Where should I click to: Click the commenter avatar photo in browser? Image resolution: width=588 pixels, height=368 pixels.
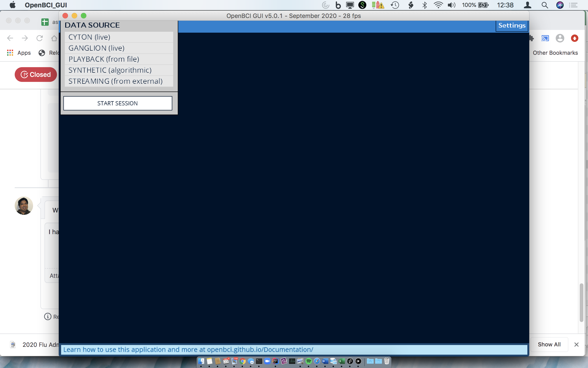[x=24, y=206]
